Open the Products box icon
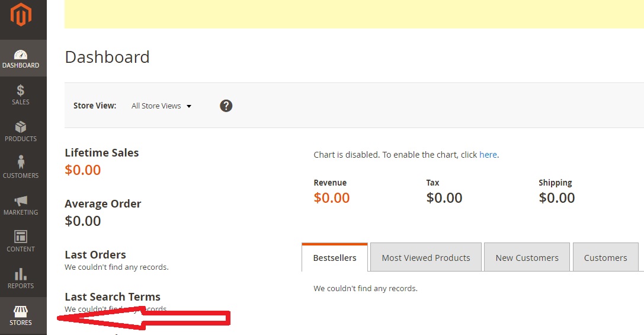The height and width of the screenshot is (335, 644). 21,127
